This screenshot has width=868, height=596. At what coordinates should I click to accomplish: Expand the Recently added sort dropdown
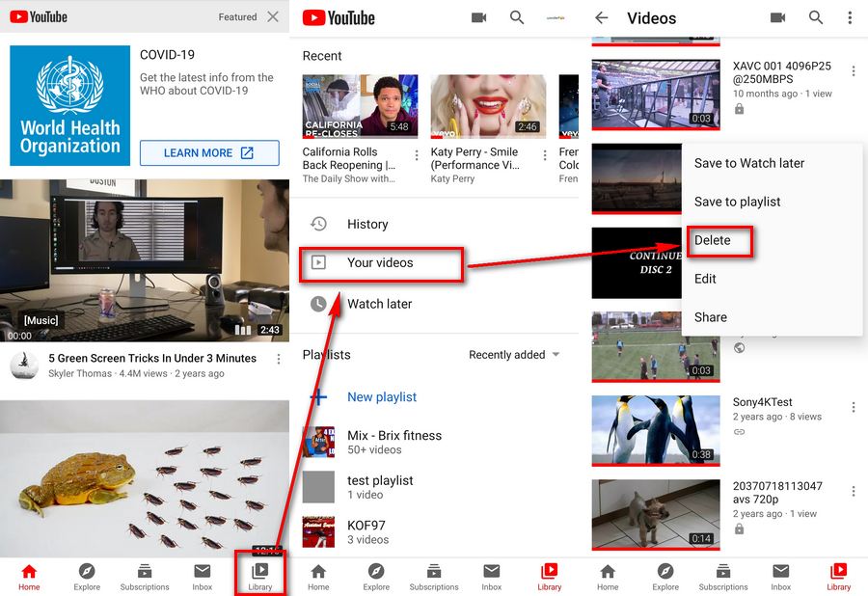click(514, 355)
